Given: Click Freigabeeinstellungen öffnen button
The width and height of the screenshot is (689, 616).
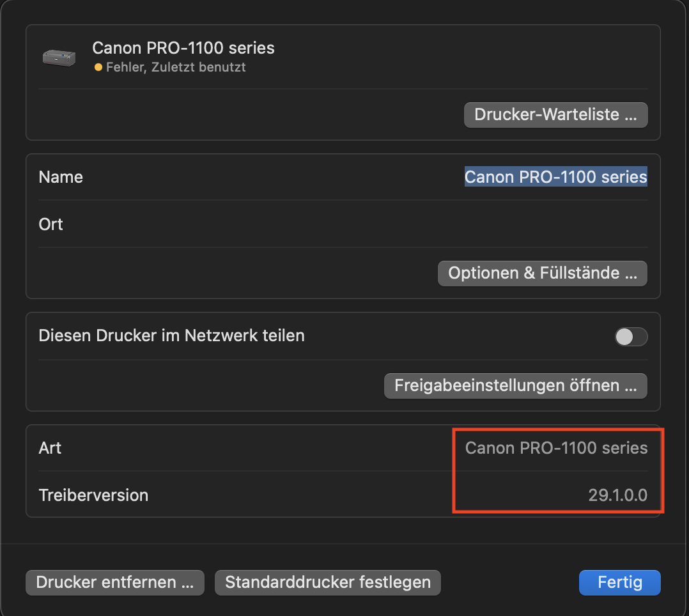Looking at the screenshot, I should coord(515,386).
